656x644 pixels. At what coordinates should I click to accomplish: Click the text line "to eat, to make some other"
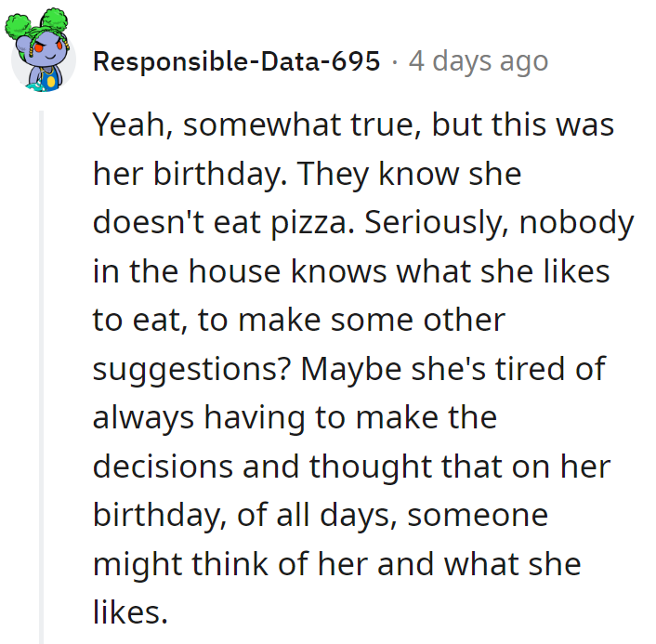(x=298, y=320)
